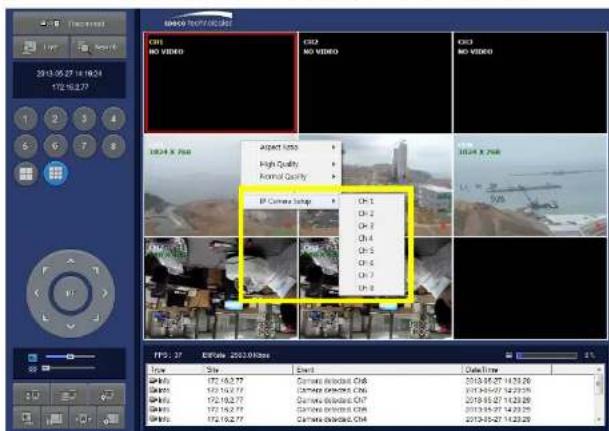The width and height of the screenshot is (609, 431).
Task: Tilt camera down with PTZ arrow
Action: (x=70, y=326)
